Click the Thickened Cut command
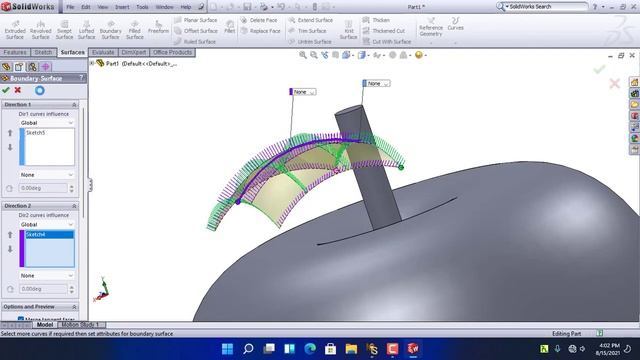The height and width of the screenshot is (360, 640). click(x=384, y=31)
